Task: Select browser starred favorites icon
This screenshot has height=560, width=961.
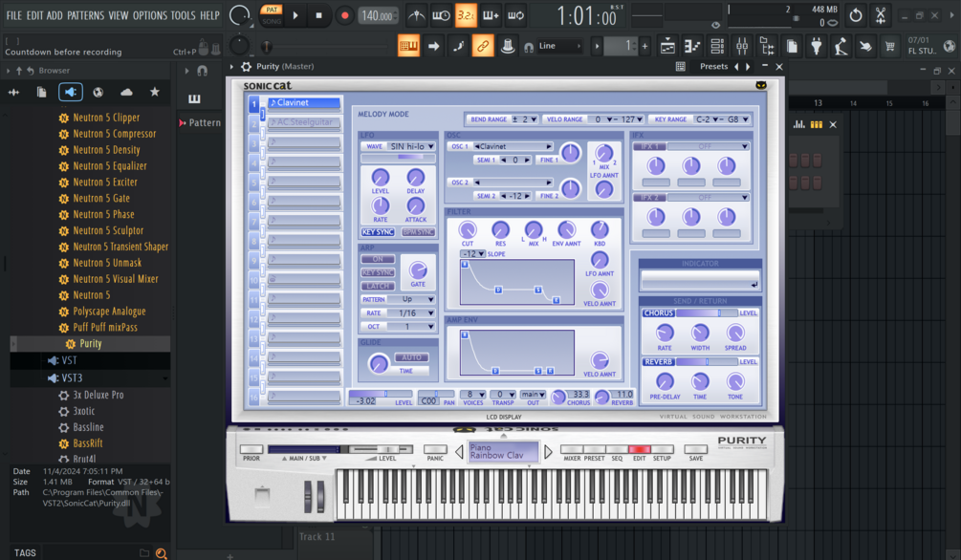Action: (x=155, y=92)
